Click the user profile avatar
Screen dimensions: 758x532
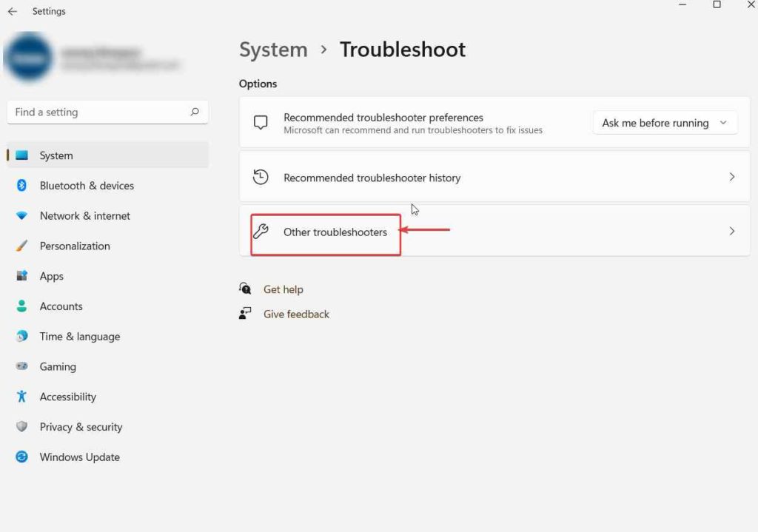click(x=28, y=56)
